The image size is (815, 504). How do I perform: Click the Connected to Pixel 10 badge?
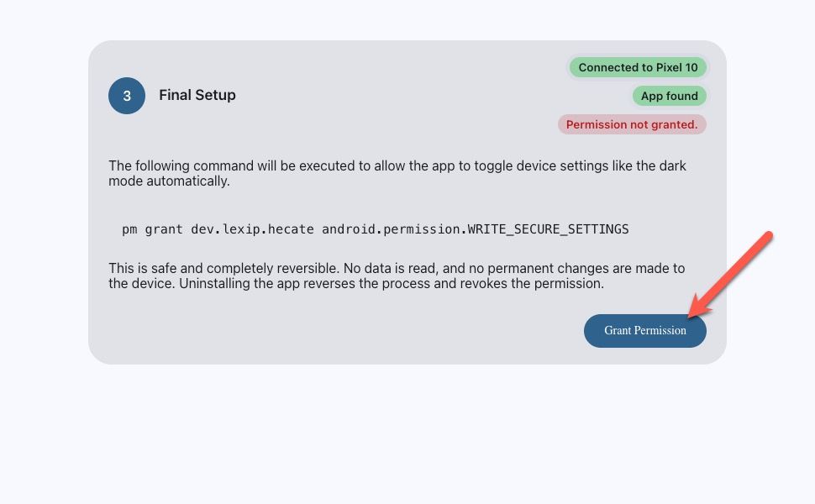[638, 67]
